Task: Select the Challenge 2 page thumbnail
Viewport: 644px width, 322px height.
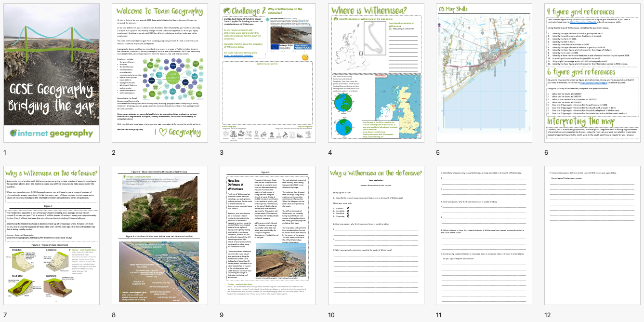Action: tap(268, 73)
